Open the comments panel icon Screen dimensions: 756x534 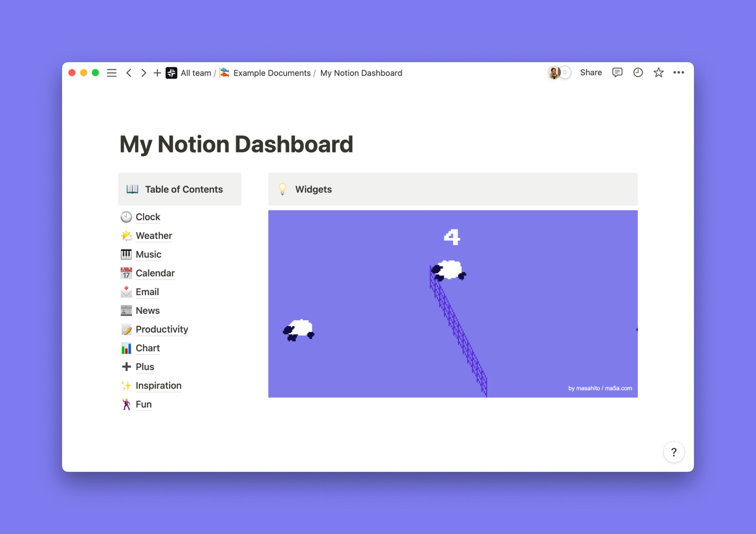(x=617, y=72)
